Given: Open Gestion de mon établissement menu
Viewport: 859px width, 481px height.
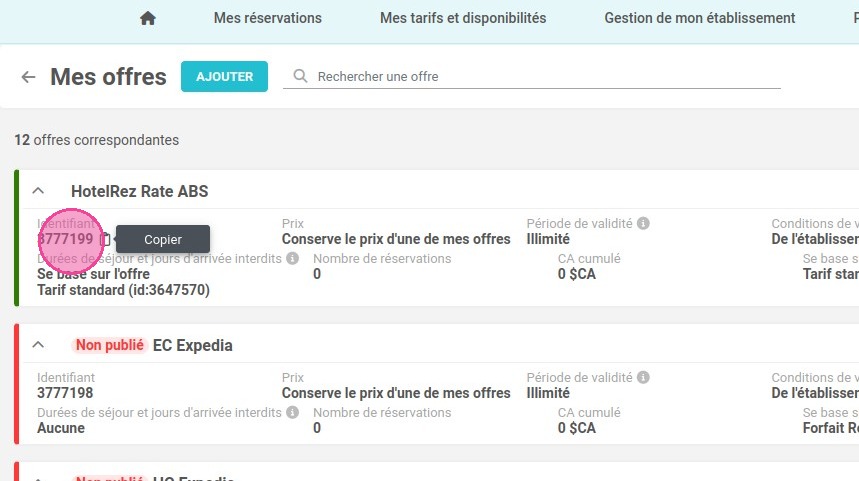Looking at the screenshot, I should (700, 18).
